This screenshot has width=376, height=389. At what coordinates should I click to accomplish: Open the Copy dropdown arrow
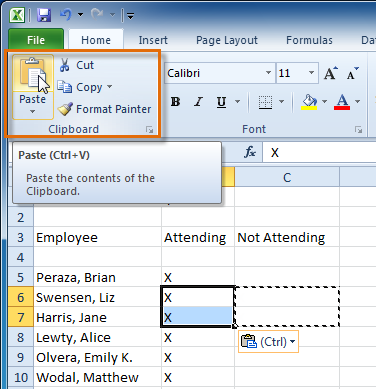[110, 87]
